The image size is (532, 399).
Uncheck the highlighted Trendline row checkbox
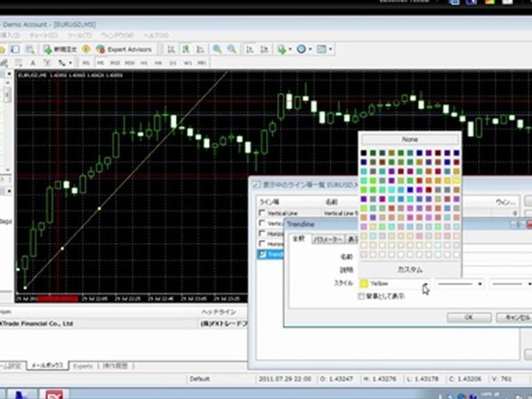coord(262,254)
